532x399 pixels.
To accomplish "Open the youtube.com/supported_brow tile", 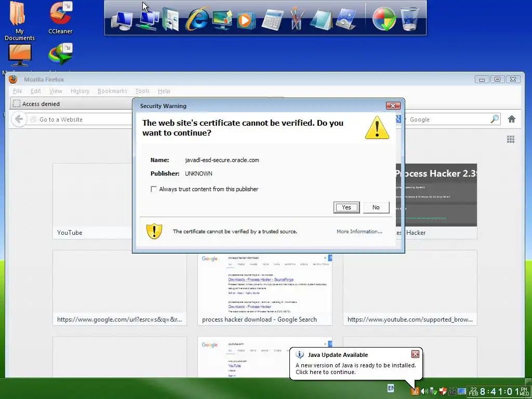I will point(410,288).
